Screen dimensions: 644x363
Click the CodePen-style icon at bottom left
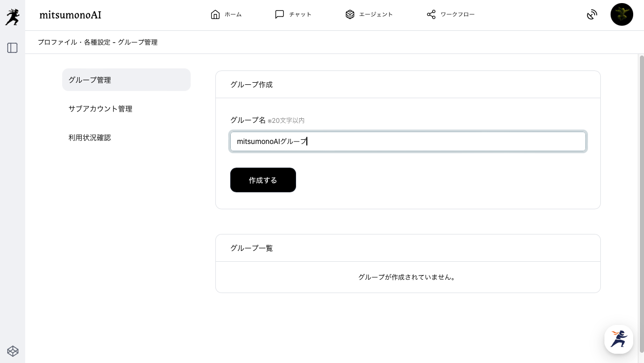(x=13, y=351)
